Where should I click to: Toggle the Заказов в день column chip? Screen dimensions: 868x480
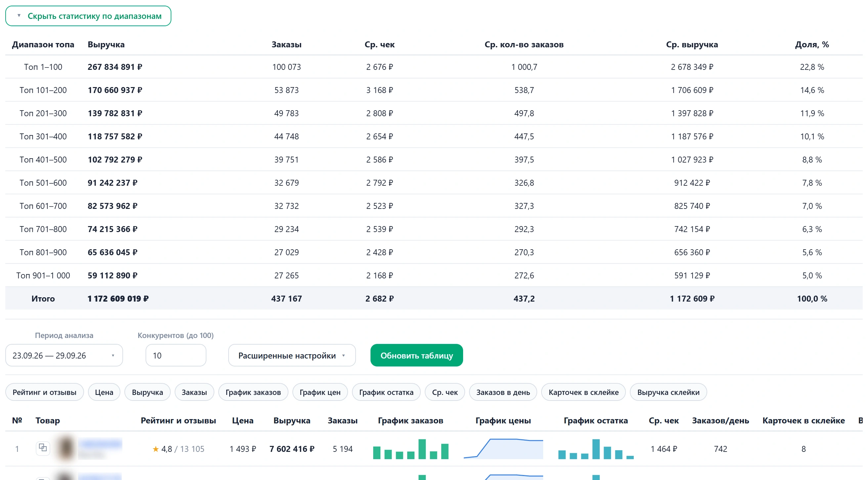pos(503,392)
